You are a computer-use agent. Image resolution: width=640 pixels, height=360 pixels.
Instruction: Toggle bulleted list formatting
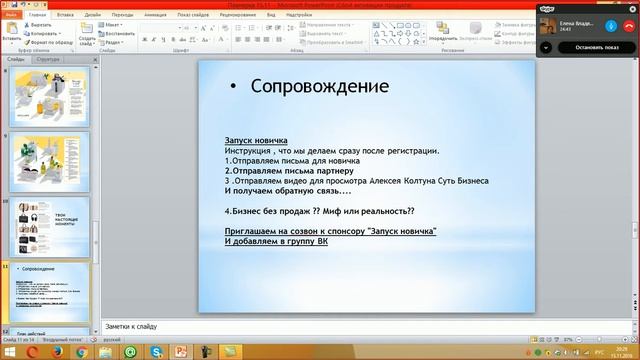pyautogui.click(x=238, y=28)
